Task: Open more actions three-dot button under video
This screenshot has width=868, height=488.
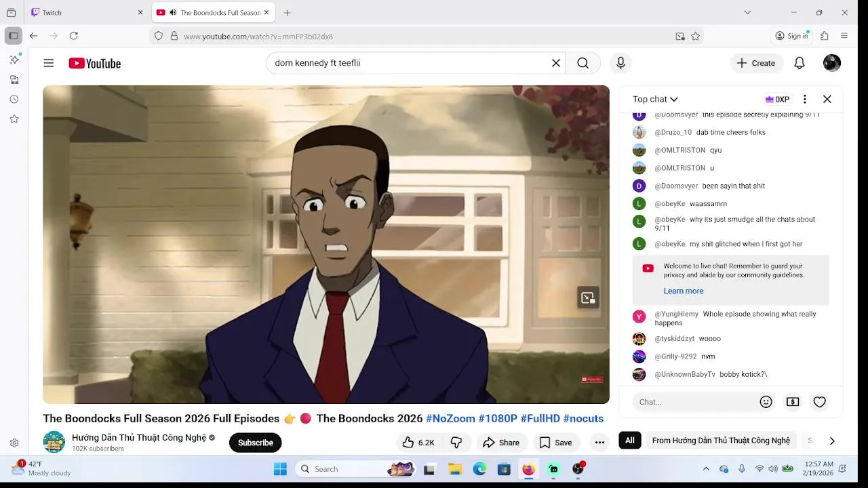Action: [599, 443]
